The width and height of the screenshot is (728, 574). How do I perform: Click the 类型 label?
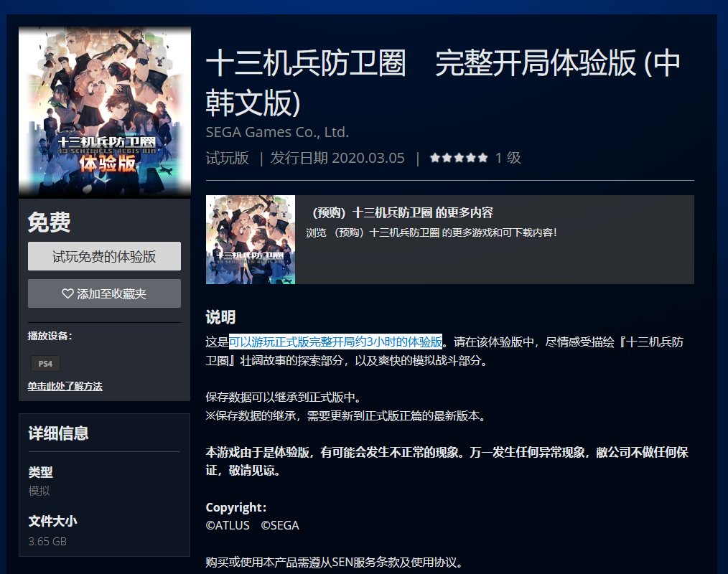click(x=40, y=472)
